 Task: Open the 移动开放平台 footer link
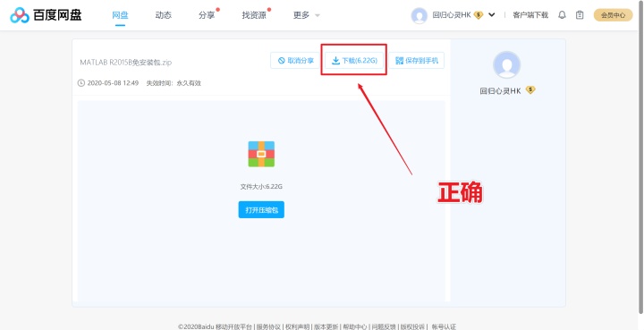pyautogui.click(x=233, y=326)
